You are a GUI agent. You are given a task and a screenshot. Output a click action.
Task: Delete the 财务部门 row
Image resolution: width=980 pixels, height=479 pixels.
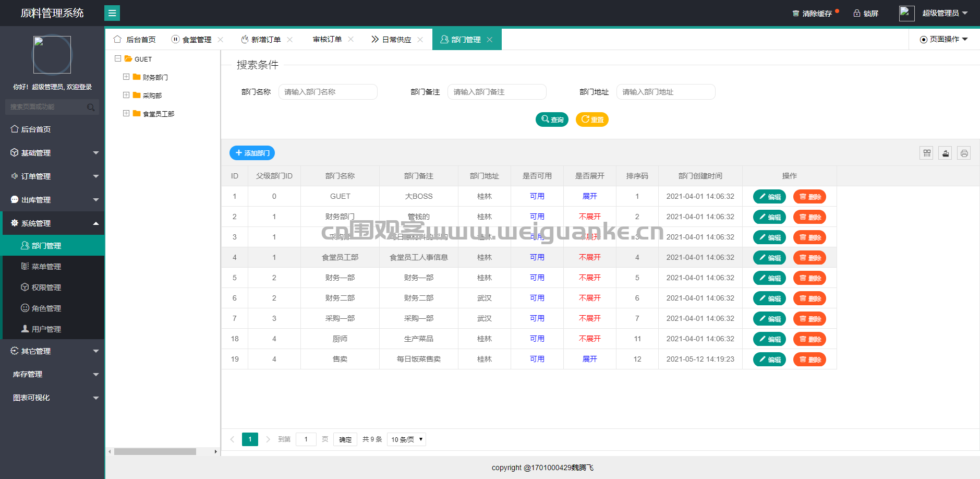tap(809, 217)
